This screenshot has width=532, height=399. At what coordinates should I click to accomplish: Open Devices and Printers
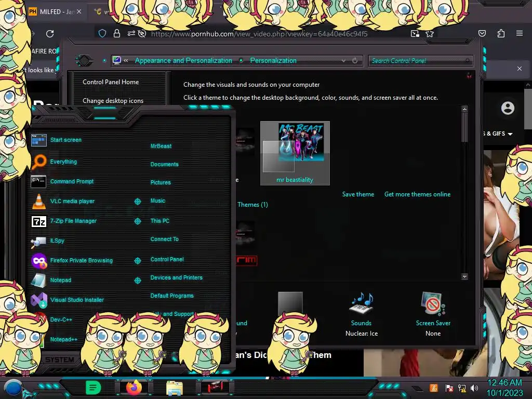pyautogui.click(x=176, y=277)
